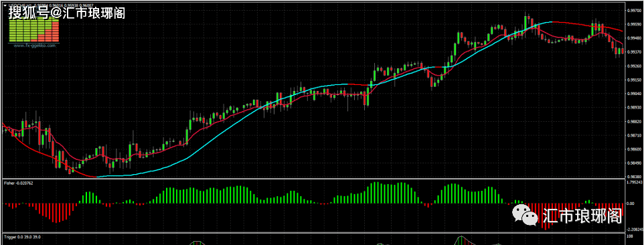Click Trigger scale value 108
The image size is (644, 245).
pyautogui.click(x=630, y=237)
